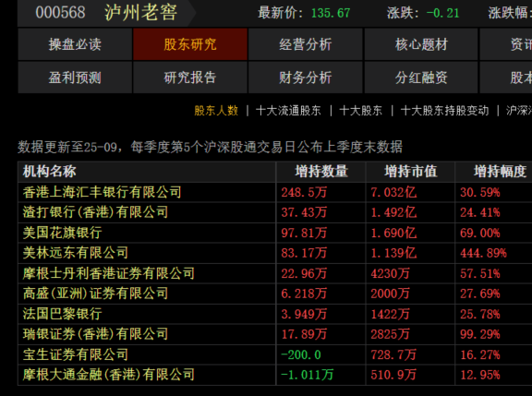Sort by 增持市值 column header
This screenshot has height=396, width=532.
410,171
